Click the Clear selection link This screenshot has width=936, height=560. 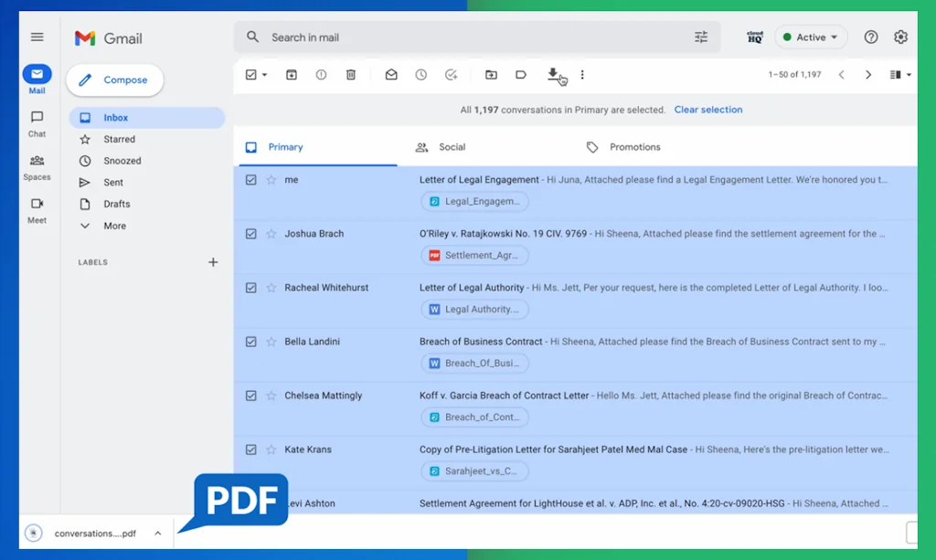click(708, 109)
